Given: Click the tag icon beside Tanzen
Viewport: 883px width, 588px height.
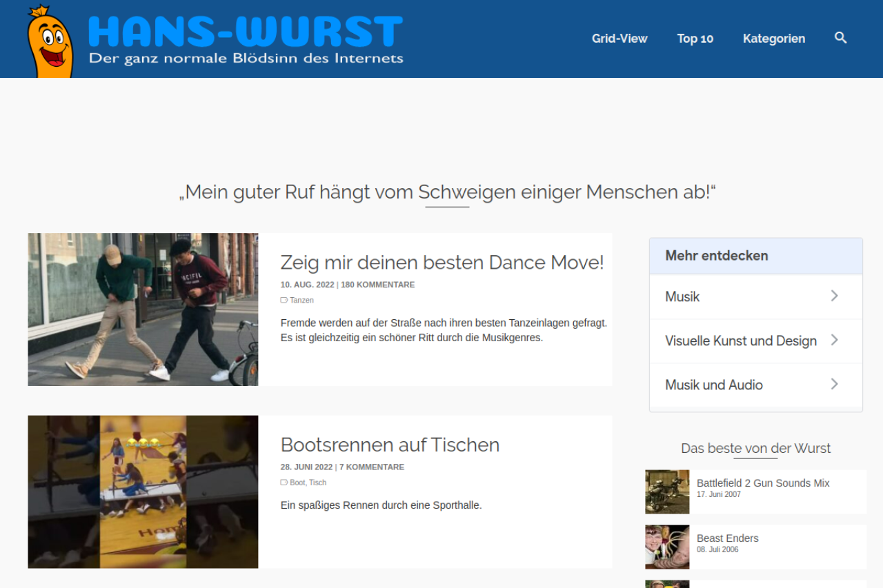Looking at the screenshot, I should click(284, 301).
